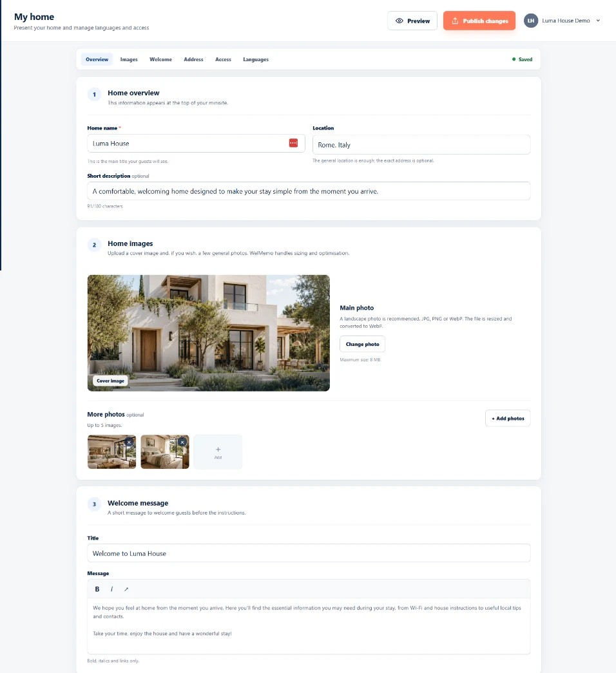This screenshot has width=616, height=673.
Task: Switch to the Welcome tab
Action: (160, 59)
